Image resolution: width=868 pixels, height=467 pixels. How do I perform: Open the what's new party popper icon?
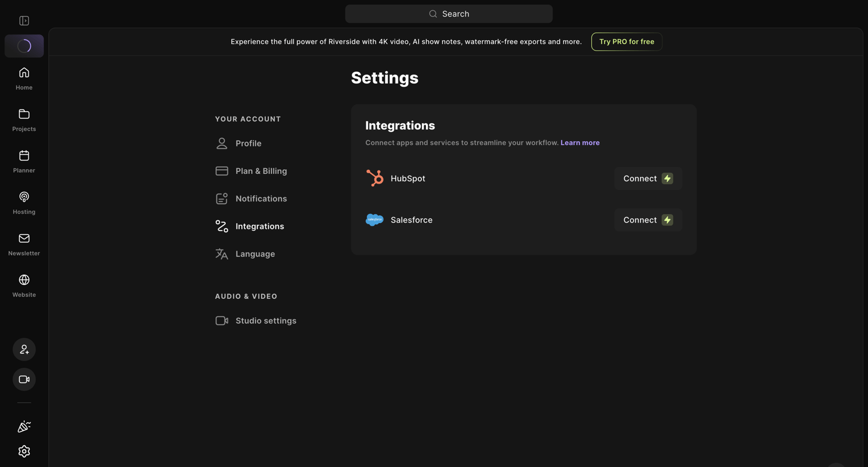point(24,426)
